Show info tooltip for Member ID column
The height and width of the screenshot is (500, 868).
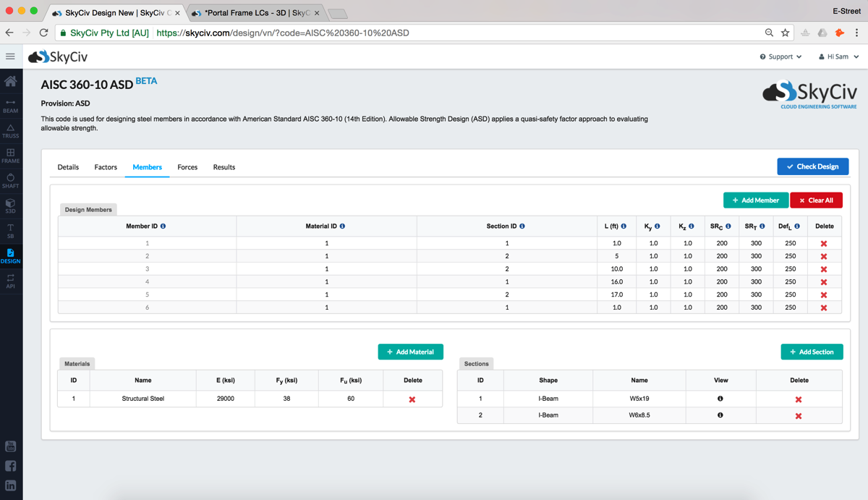pyautogui.click(x=163, y=226)
